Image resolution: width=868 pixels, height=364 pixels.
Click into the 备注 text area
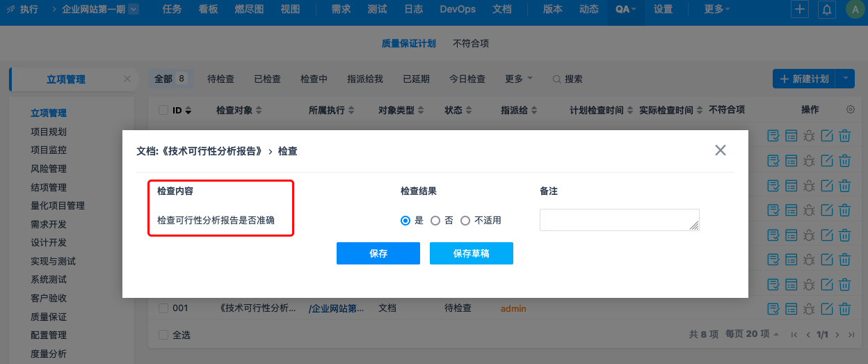[x=619, y=220]
